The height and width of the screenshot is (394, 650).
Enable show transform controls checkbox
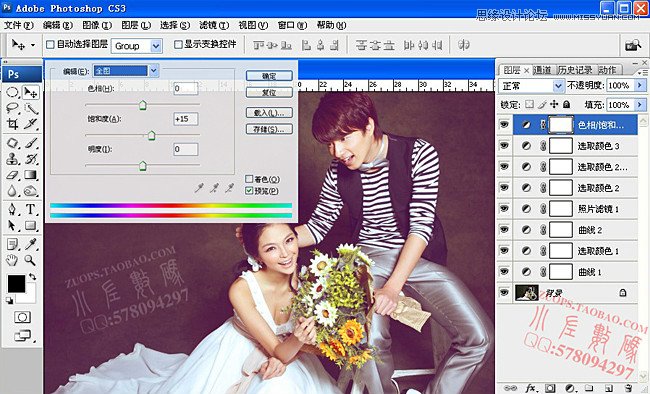(178, 44)
